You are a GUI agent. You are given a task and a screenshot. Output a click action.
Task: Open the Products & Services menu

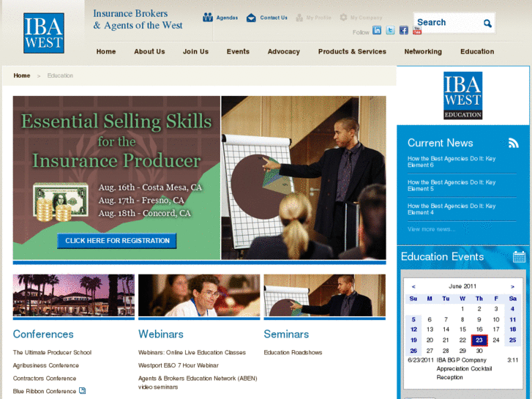click(352, 52)
